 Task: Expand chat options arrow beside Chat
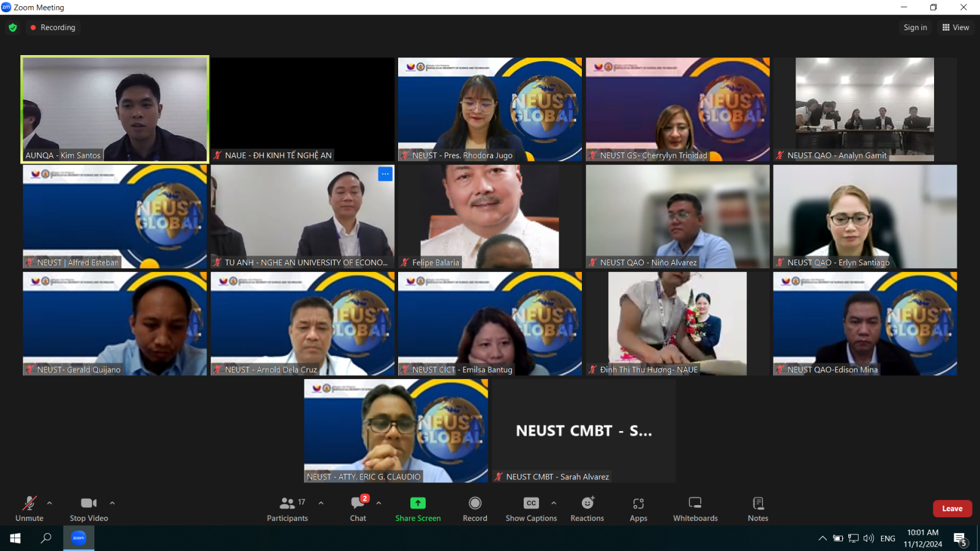coord(379,503)
